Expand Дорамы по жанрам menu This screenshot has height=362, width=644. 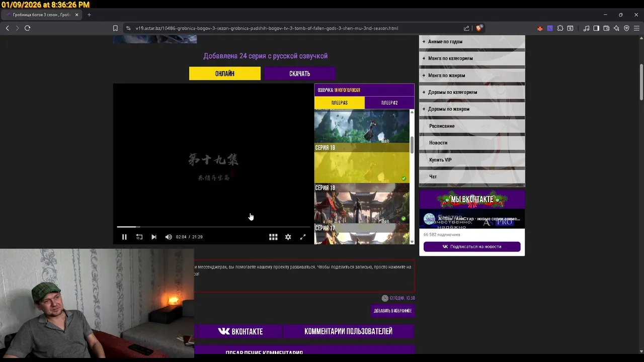472,109
